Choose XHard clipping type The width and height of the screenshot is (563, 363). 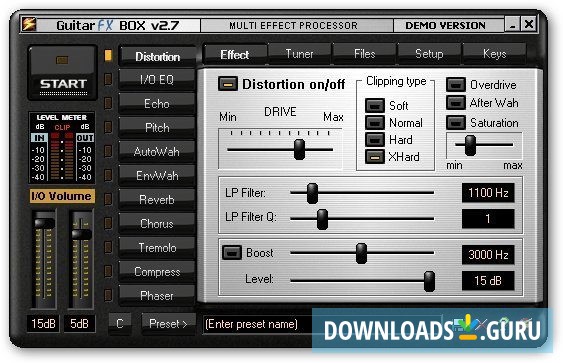(374, 157)
